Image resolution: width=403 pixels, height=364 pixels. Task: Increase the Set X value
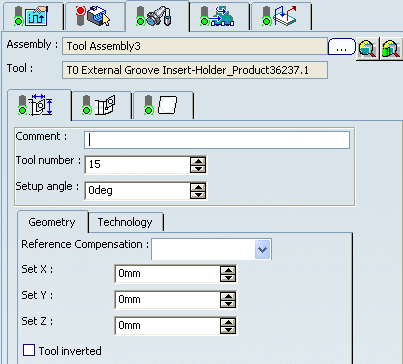228,270
